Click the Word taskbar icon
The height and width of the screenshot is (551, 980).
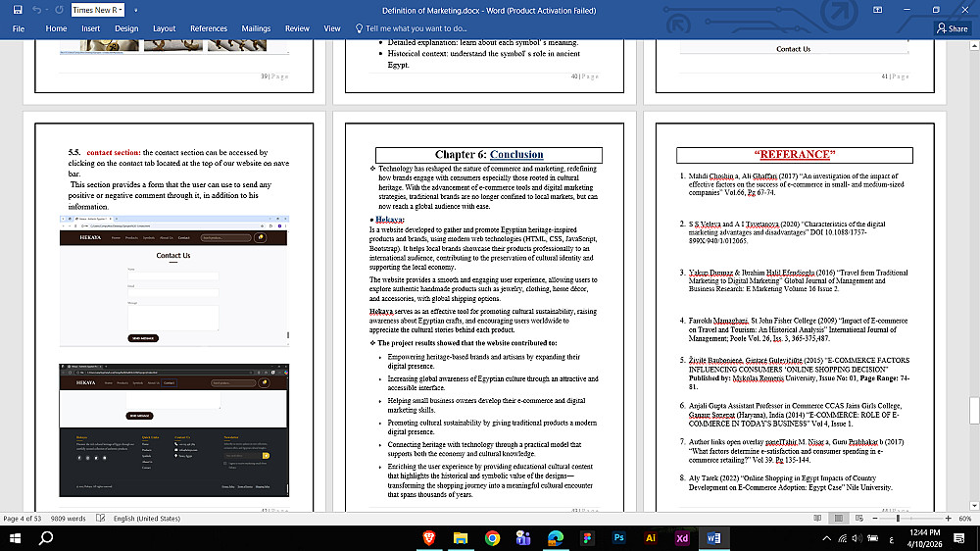pos(713,538)
